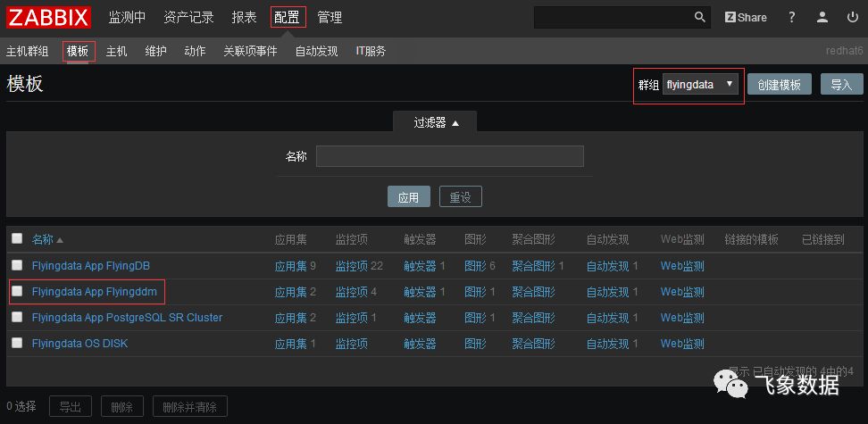Check the Flyingdata App FlyingDB row checkbox
This screenshot has width=868, height=424.
[17, 265]
